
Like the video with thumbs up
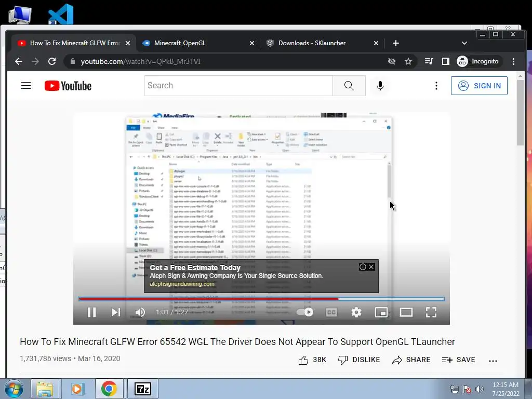click(312, 360)
